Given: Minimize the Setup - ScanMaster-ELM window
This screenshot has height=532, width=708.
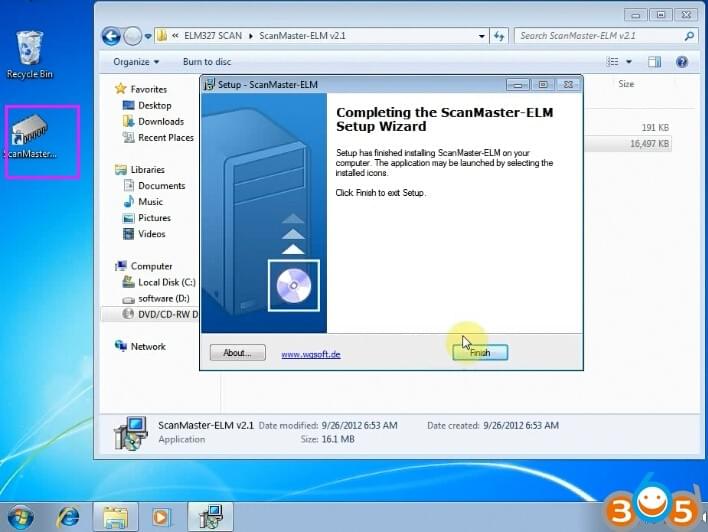Looking at the screenshot, I should [x=517, y=85].
